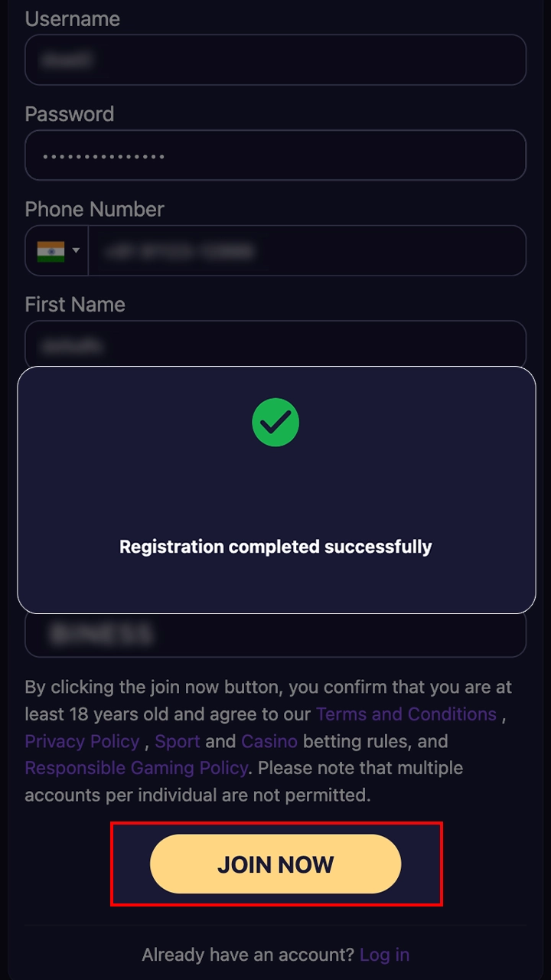Click the Phone Number label

[95, 209]
